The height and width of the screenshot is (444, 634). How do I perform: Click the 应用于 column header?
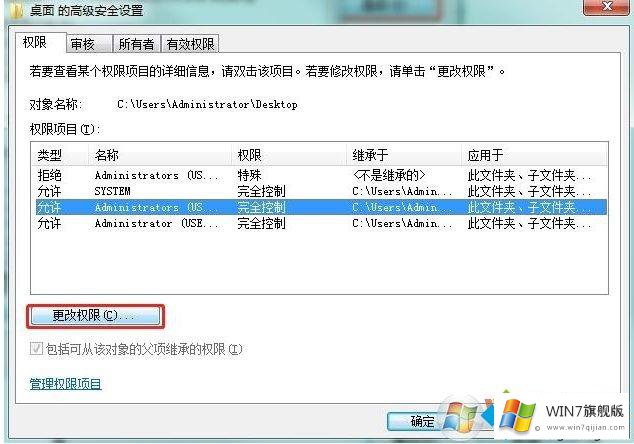point(534,154)
